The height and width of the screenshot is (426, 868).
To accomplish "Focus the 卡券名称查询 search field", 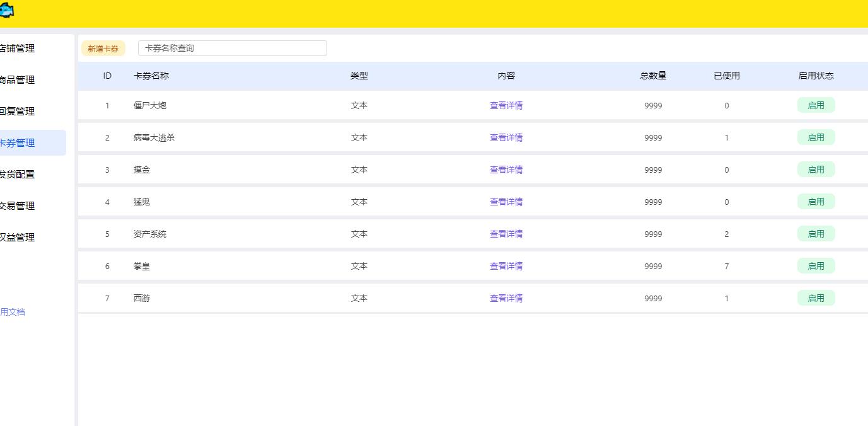I will [232, 48].
